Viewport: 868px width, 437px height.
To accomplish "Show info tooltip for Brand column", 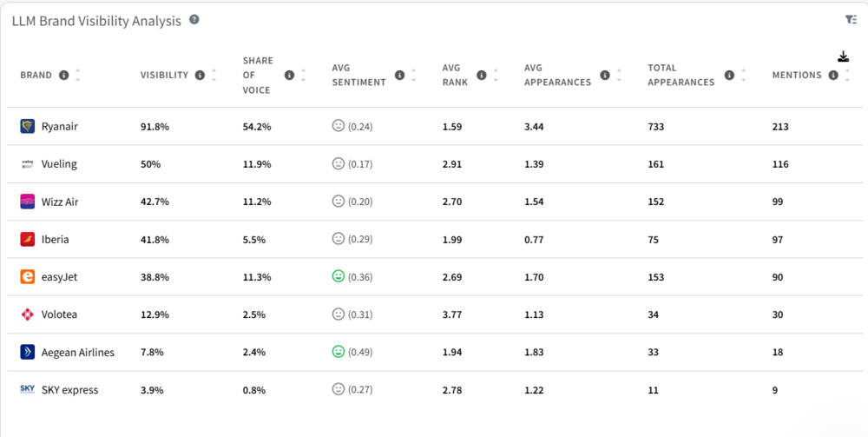I will coord(63,75).
